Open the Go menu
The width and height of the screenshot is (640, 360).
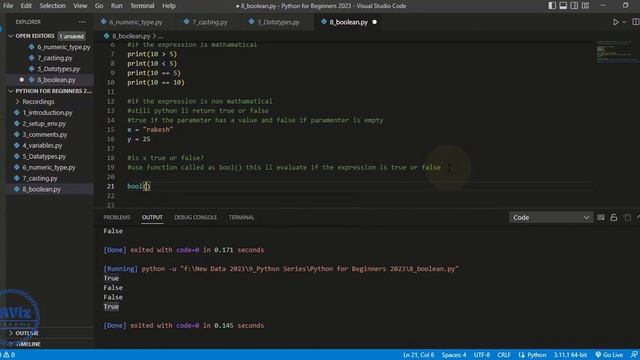99,6
